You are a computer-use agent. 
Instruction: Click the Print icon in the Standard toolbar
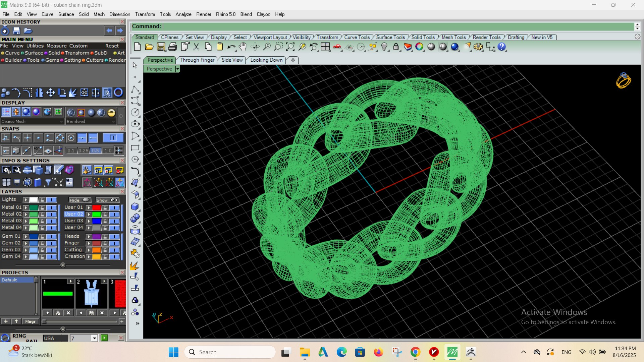click(x=172, y=47)
